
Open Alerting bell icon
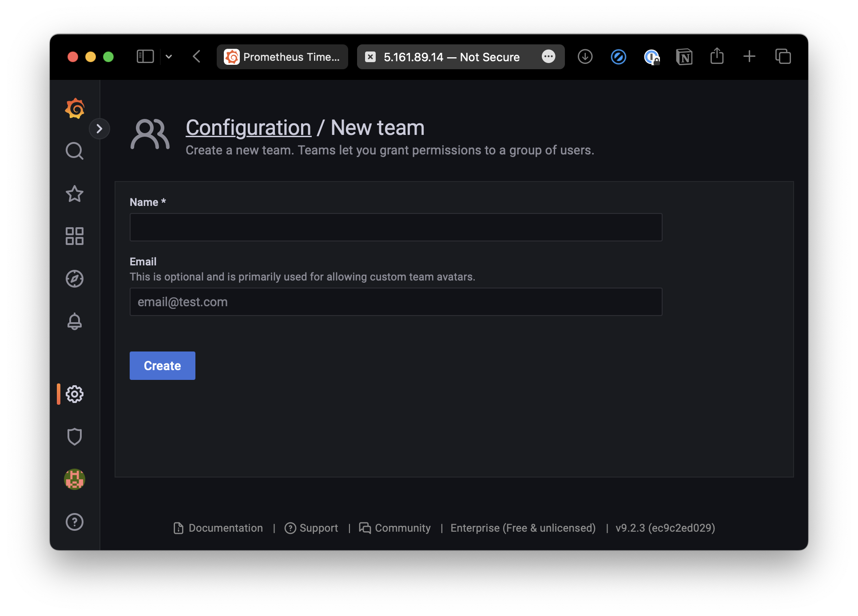tap(75, 321)
